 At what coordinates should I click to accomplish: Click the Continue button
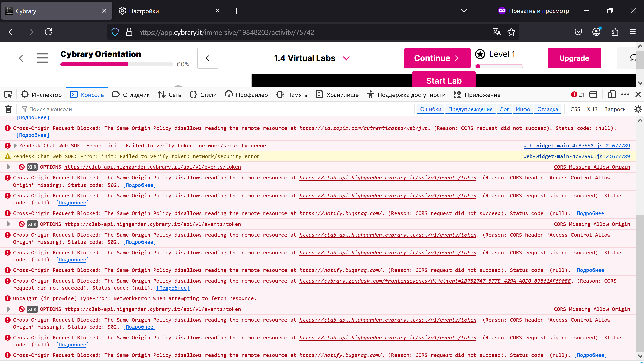point(437,58)
